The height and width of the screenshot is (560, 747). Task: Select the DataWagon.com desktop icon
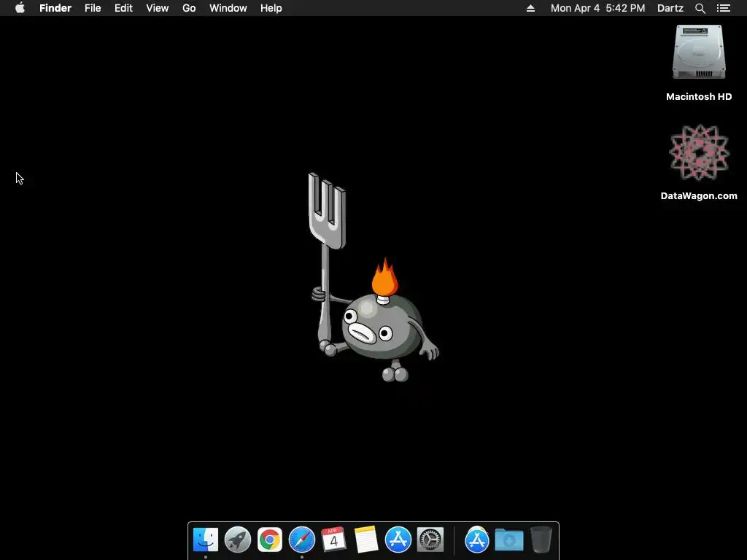pos(699,152)
